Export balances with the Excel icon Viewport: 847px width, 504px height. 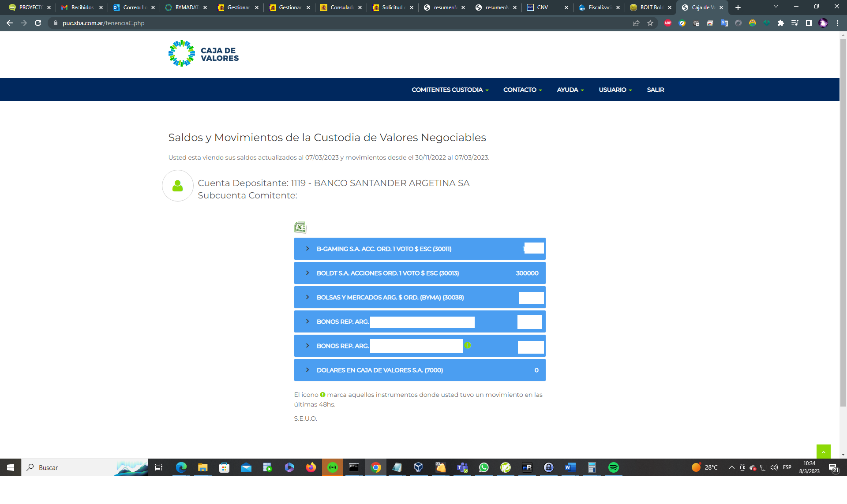coord(300,228)
